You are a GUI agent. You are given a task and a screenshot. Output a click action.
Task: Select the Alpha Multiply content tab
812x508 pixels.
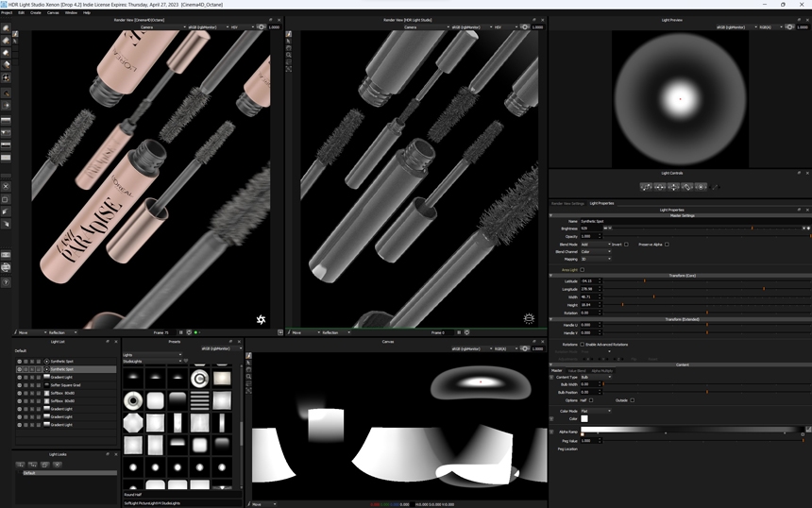tap(601, 371)
